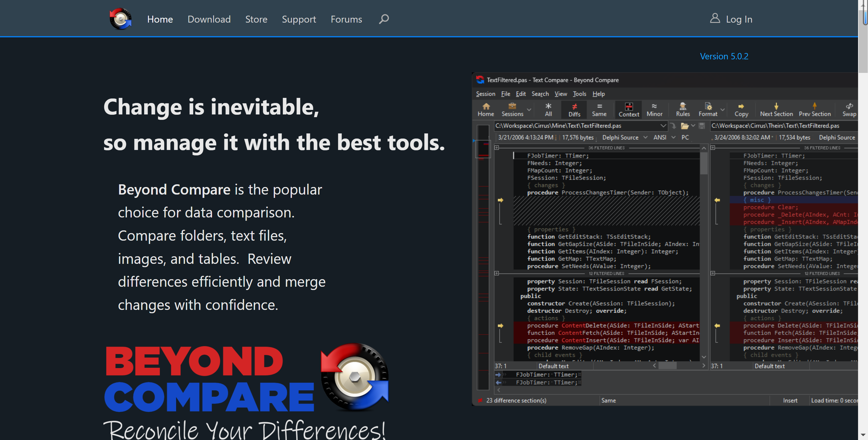Screen dimensions: 868x440
Task: Go to the Download page
Action: [x=209, y=19]
